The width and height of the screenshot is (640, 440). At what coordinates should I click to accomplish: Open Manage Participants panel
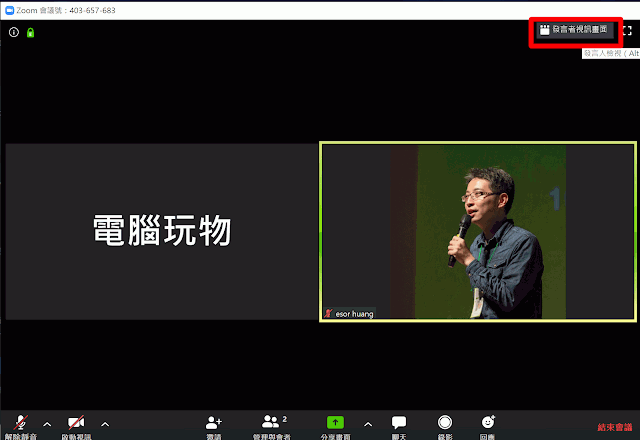tap(273, 427)
